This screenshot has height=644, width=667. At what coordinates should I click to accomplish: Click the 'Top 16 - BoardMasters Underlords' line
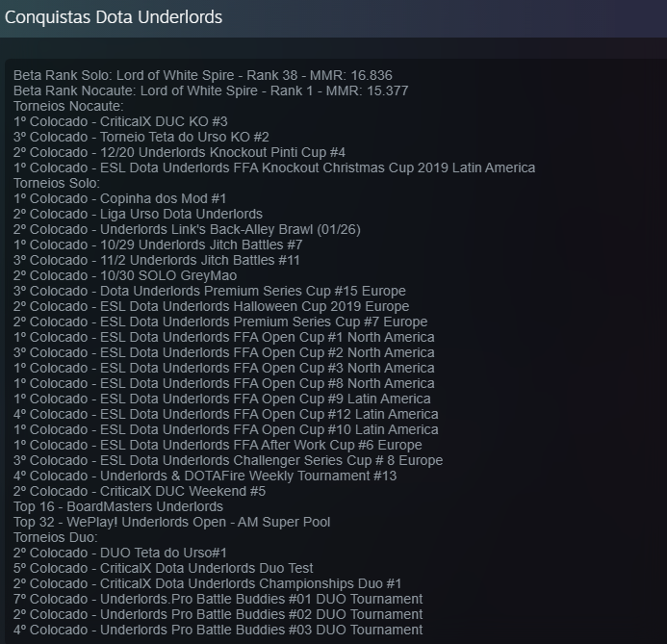tap(118, 506)
